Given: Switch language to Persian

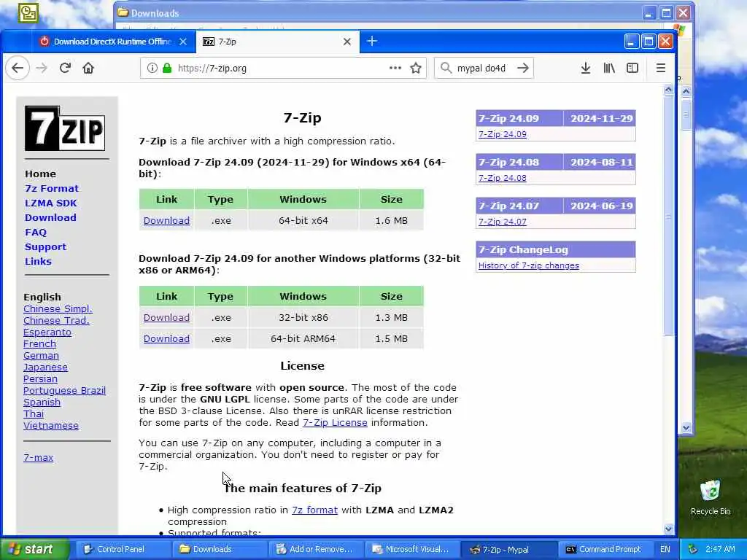Looking at the screenshot, I should (40, 379).
